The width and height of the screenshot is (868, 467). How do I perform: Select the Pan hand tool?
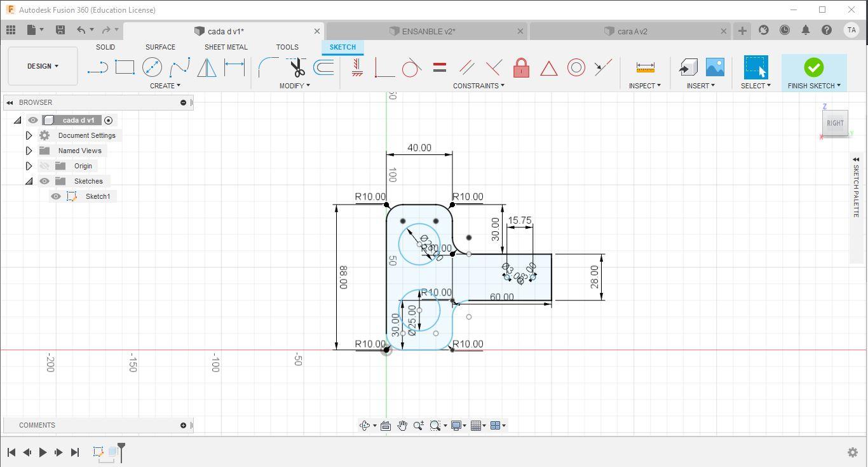click(402, 426)
